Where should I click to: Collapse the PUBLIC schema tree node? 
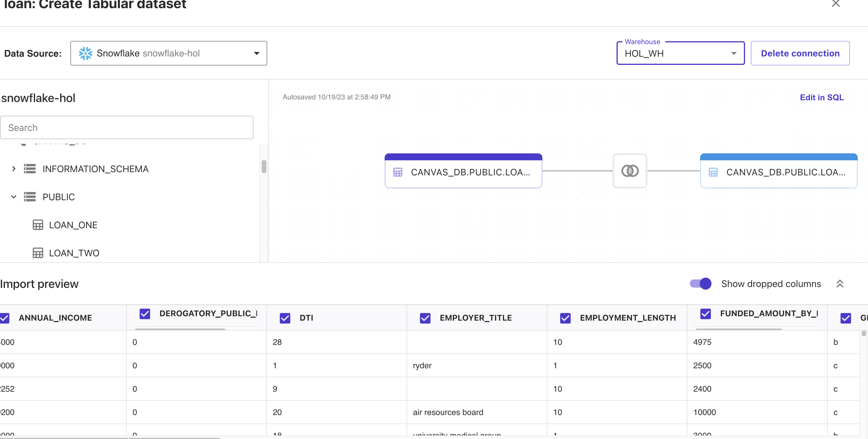[13, 197]
